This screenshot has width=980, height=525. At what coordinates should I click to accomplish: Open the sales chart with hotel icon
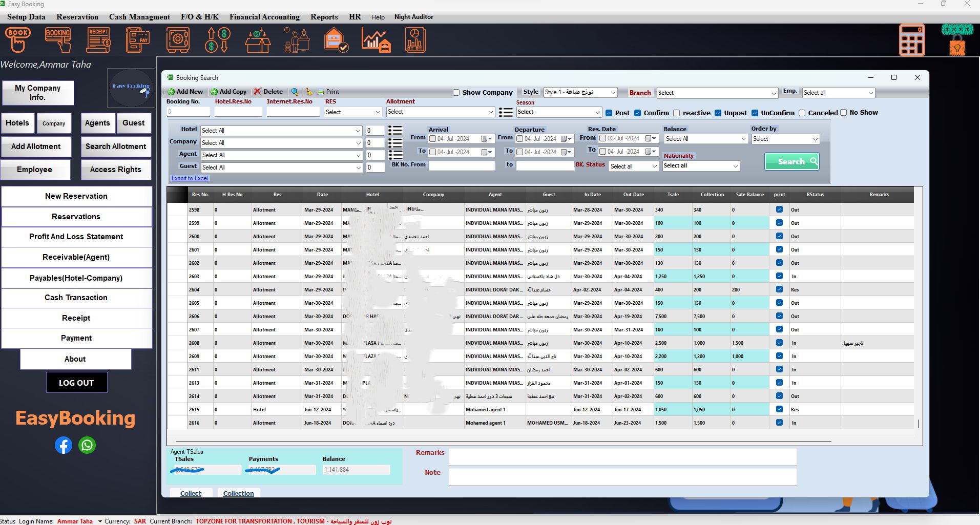point(376,40)
